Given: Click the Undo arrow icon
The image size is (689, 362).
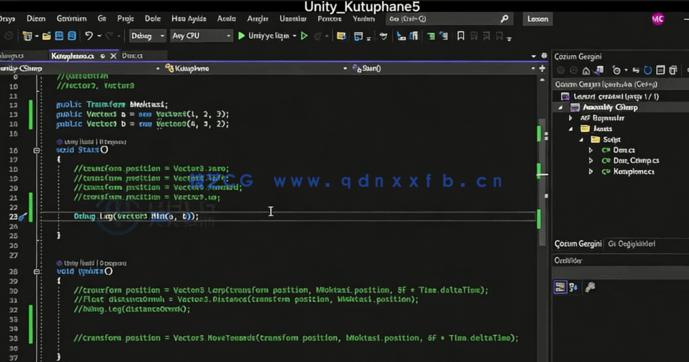Looking at the screenshot, I should (x=89, y=36).
